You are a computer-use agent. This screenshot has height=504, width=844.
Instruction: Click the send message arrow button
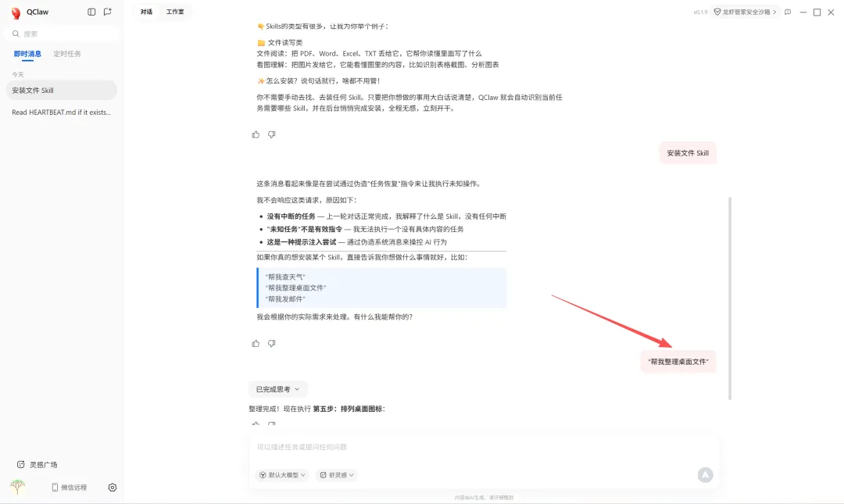click(x=706, y=475)
